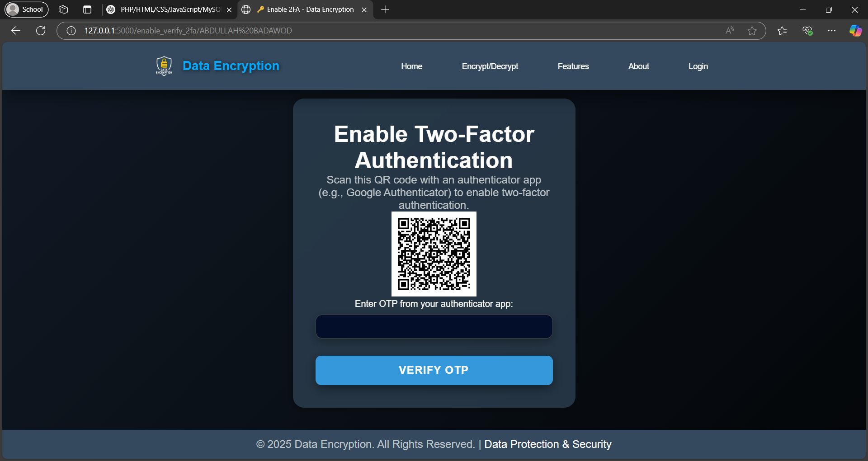The image size is (868, 461).
Task: Navigate to the Login page
Action: point(698,66)
